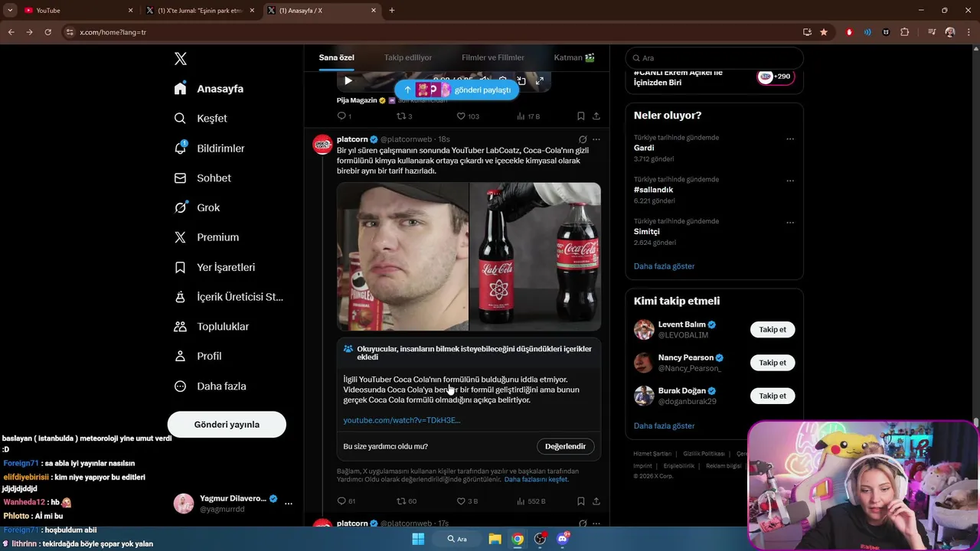Reply to the Pija Magazin post
980x551 pixels.
[x=344, y=116]
